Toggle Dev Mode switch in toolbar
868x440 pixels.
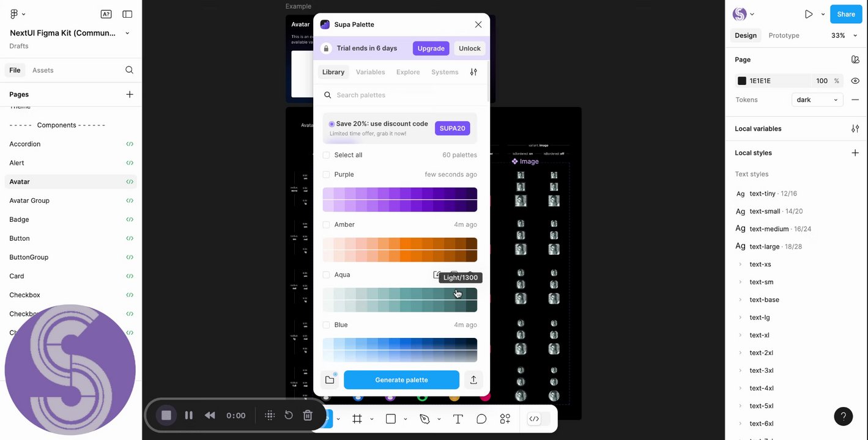coord(539,419)
